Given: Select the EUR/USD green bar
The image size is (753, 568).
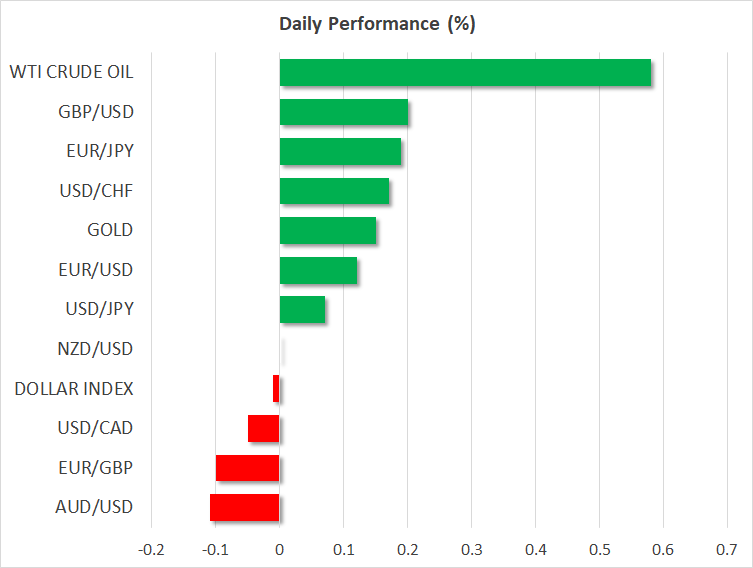Looking at the screenshot, I should click(318, 270).
